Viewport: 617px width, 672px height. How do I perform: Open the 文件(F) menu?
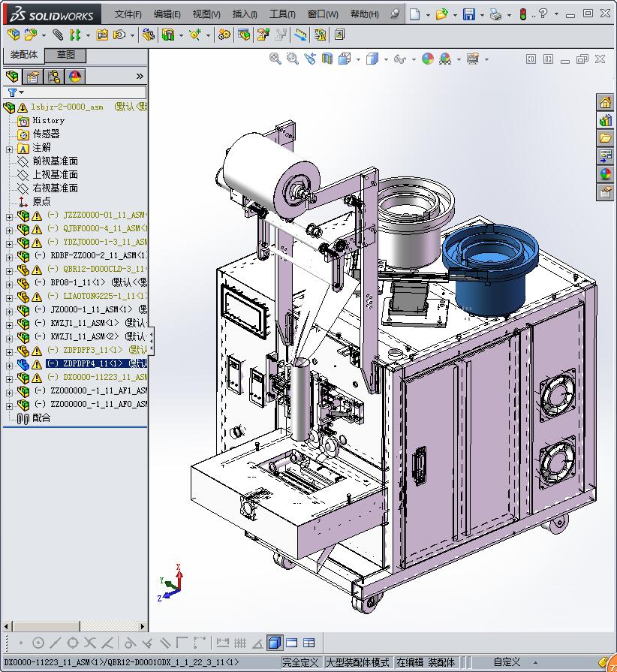click(x=128, y=14)
